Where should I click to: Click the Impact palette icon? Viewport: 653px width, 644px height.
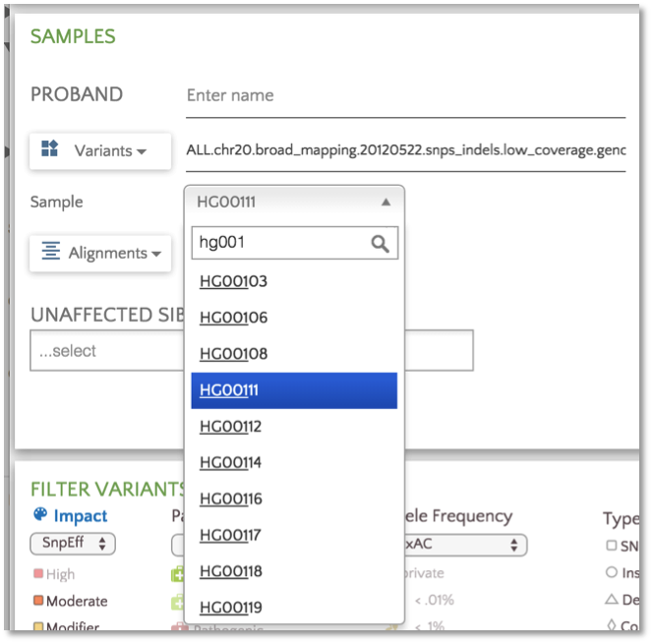[x=40, y=514]
